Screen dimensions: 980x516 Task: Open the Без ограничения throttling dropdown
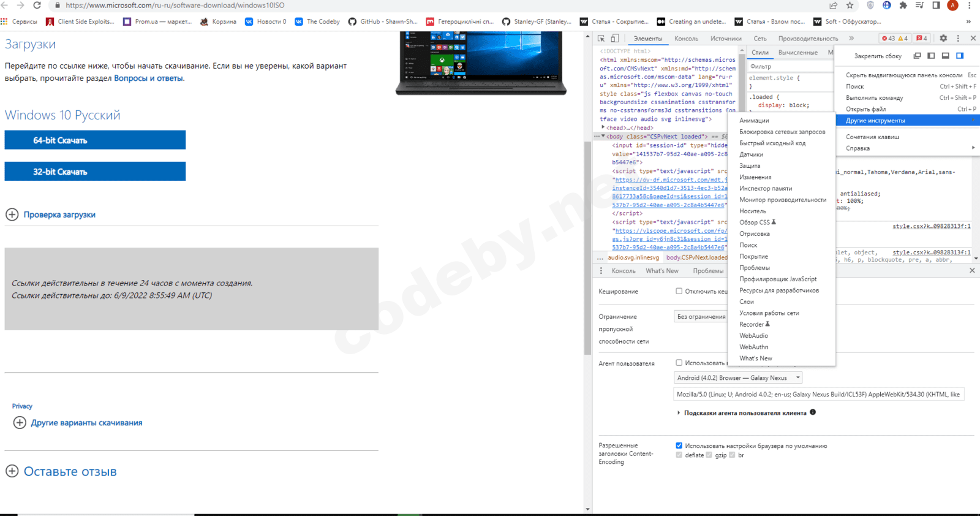point(701,316)
